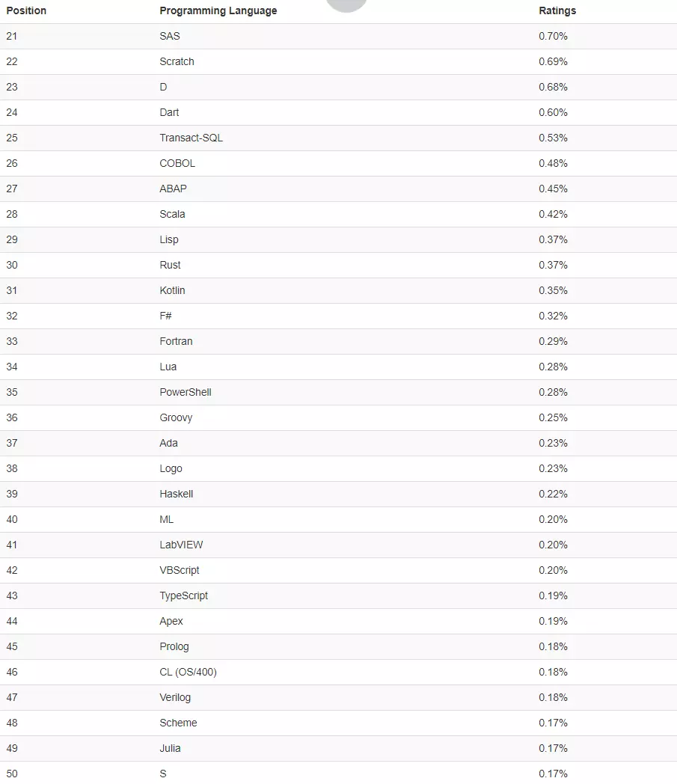Click the Scratch row name
The height and width of the screenshot is (784, 677).
click(x=177, y=61)
